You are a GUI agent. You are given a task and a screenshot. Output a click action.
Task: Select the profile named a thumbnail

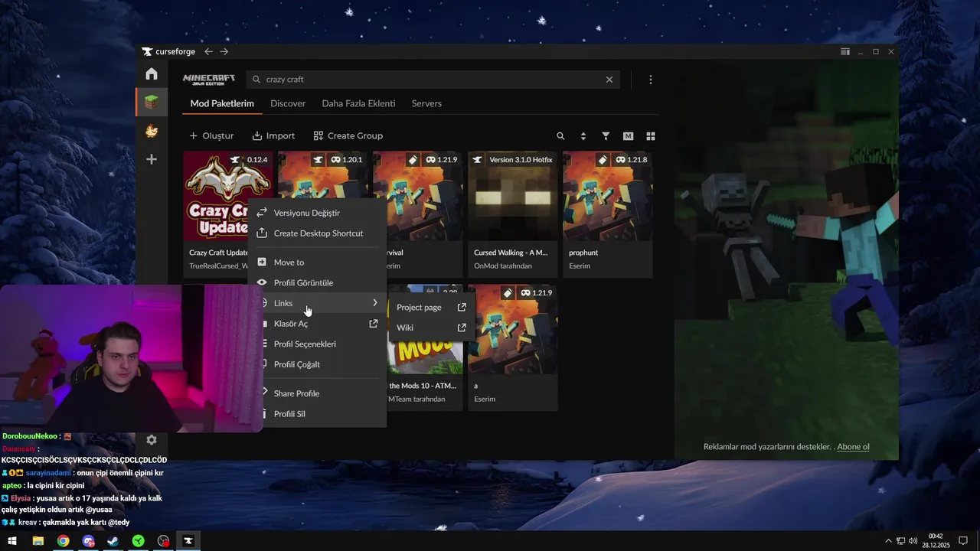[x=512, y=329]
